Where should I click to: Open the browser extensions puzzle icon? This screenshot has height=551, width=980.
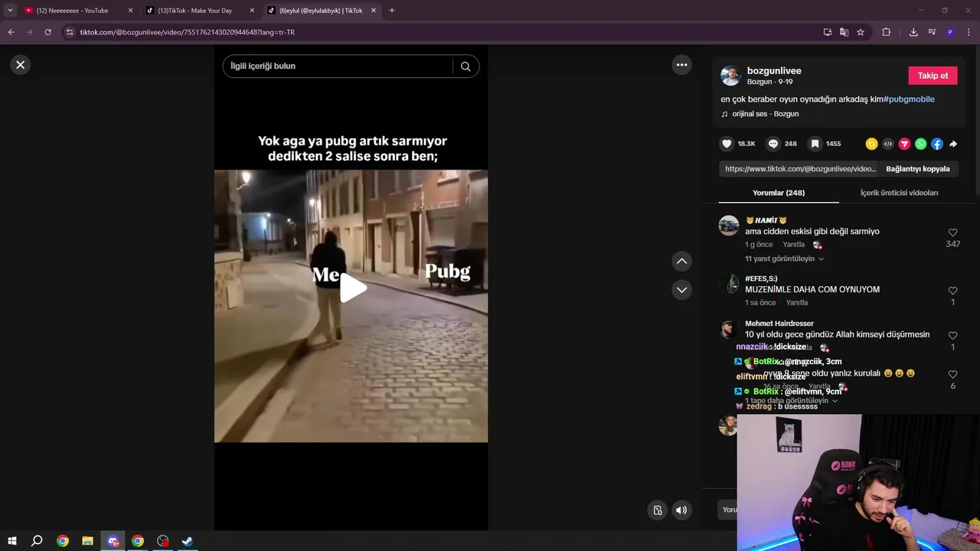(887, 32)
